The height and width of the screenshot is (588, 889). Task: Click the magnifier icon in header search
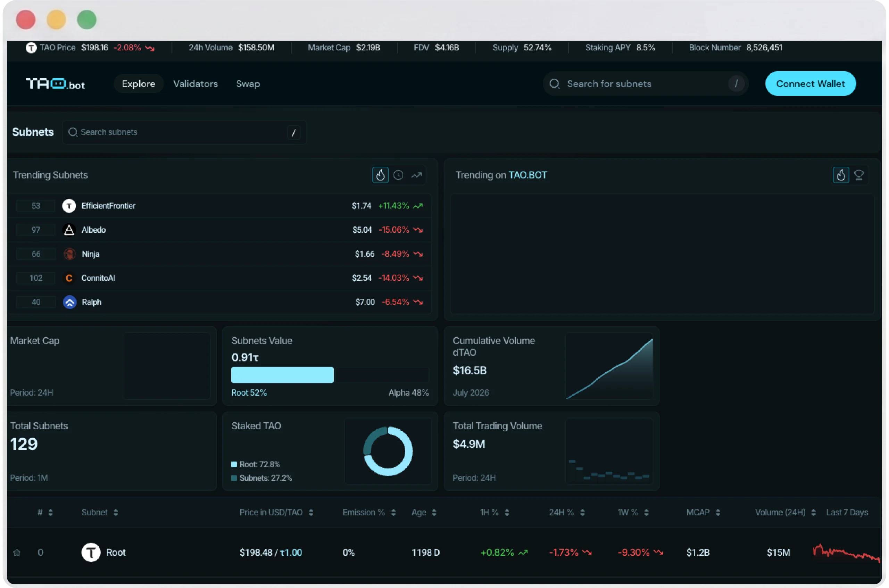(554, 84)
